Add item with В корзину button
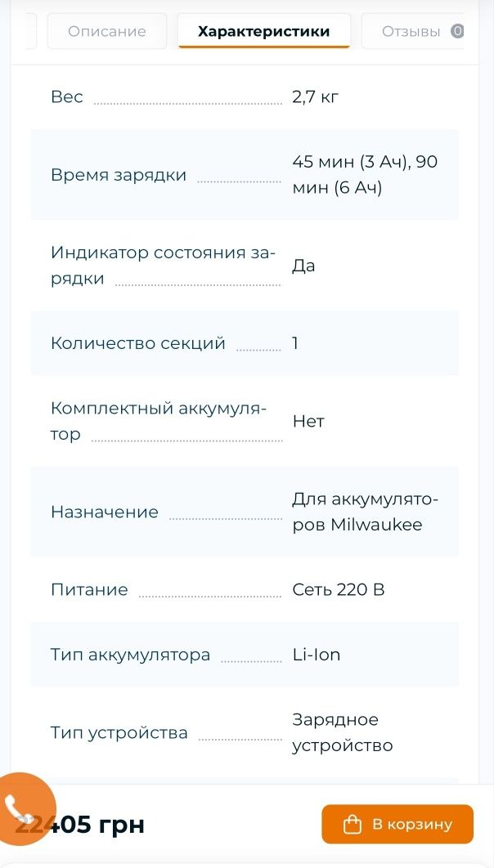Image resolution: width=494 pixels, height=868 pixels. pyautogui.click(x=397, y=824)
